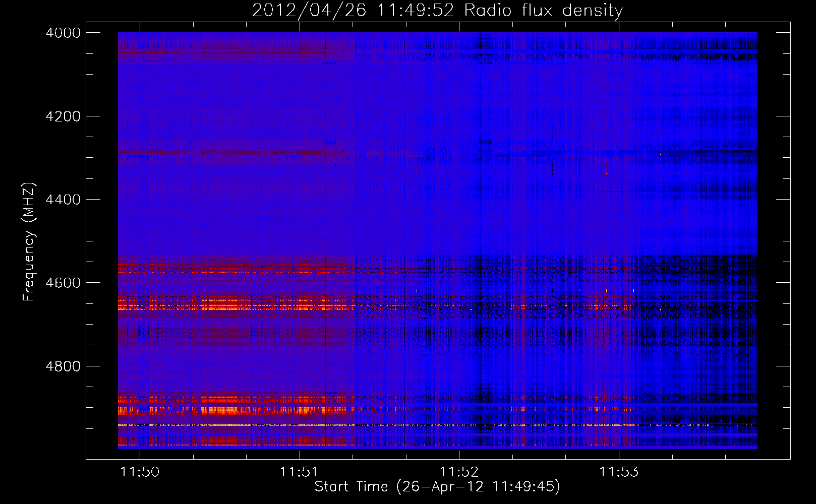Image resolution: width=816 pixels, height=504 pixels.
Task: Select the 4000 frequency axis label
Action: click(63, 33)
